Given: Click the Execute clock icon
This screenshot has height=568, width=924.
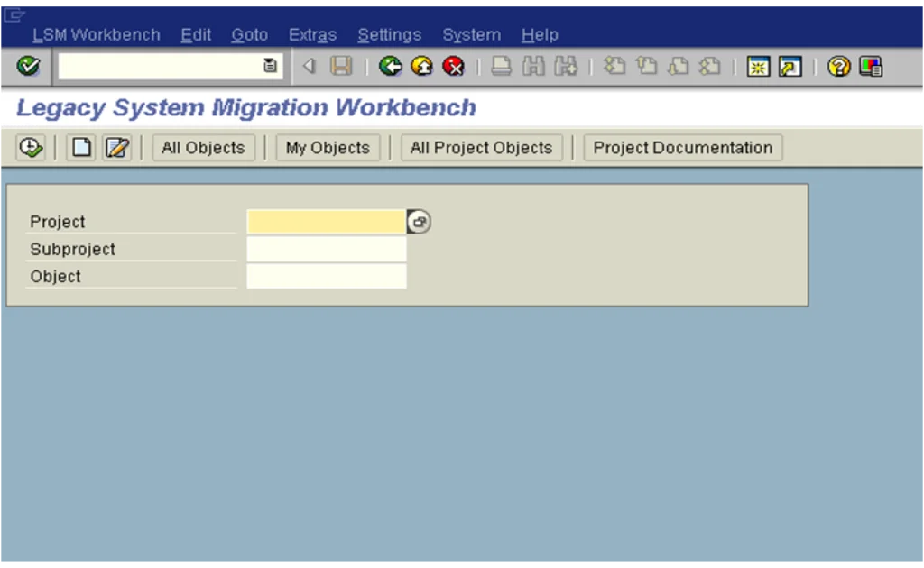Looking at the screenshot, I should [x=30, y=148].
